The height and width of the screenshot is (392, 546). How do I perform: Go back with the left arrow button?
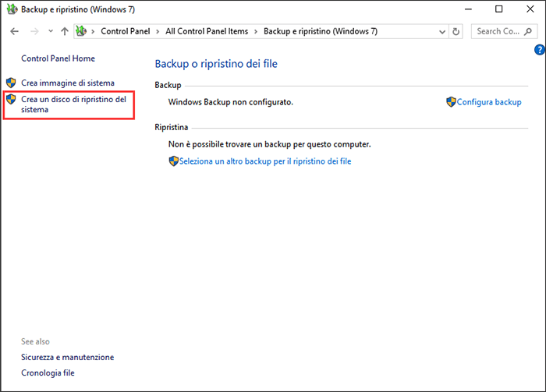14,31
